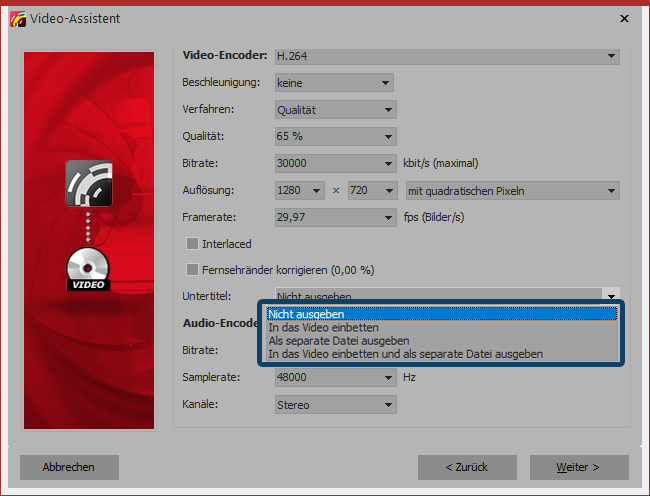Expand the Framerate 29,97 dropdown
The image size is (650, 496).
pyautogui.click(x=336, y=217)
